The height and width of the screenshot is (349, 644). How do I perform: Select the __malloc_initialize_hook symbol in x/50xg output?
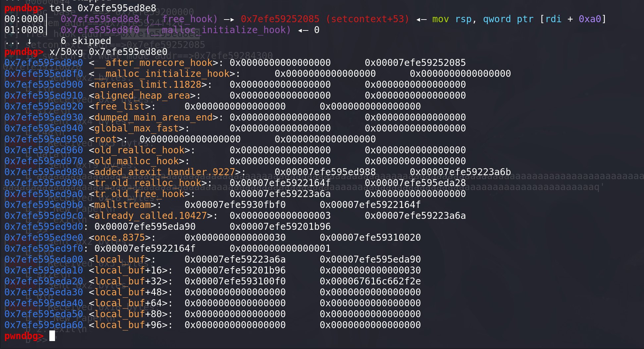162,74
